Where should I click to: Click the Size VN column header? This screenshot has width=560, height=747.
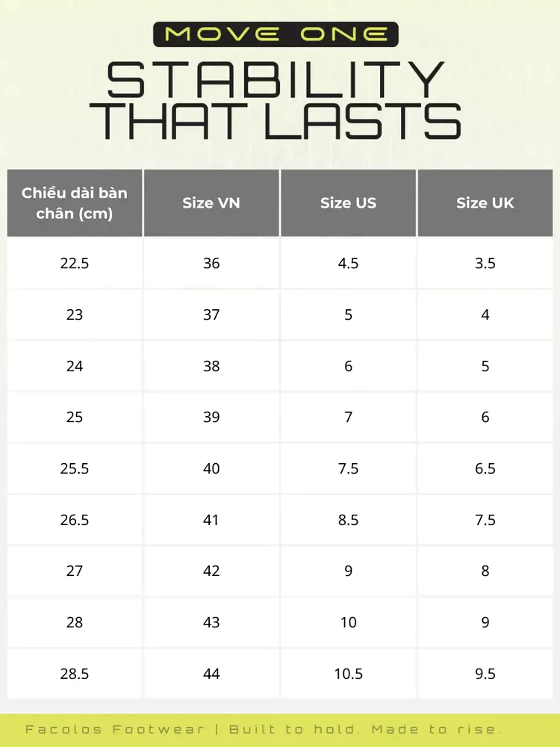[211, 203]
